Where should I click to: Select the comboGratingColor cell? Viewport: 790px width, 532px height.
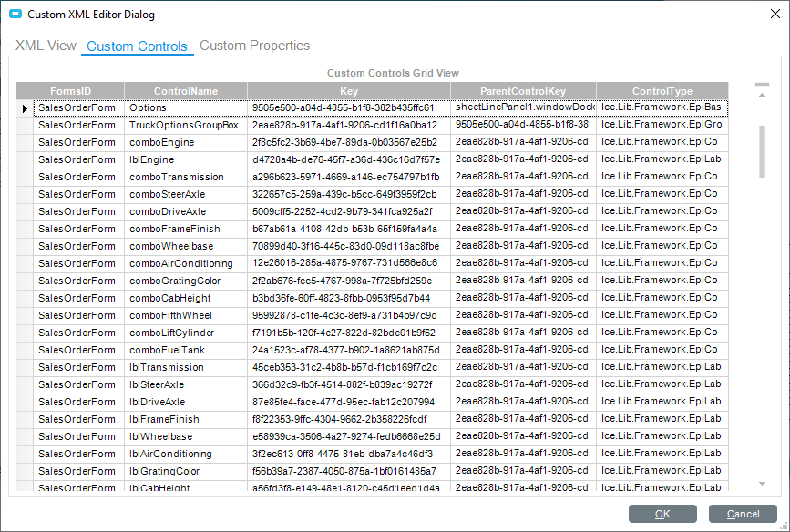185,281
